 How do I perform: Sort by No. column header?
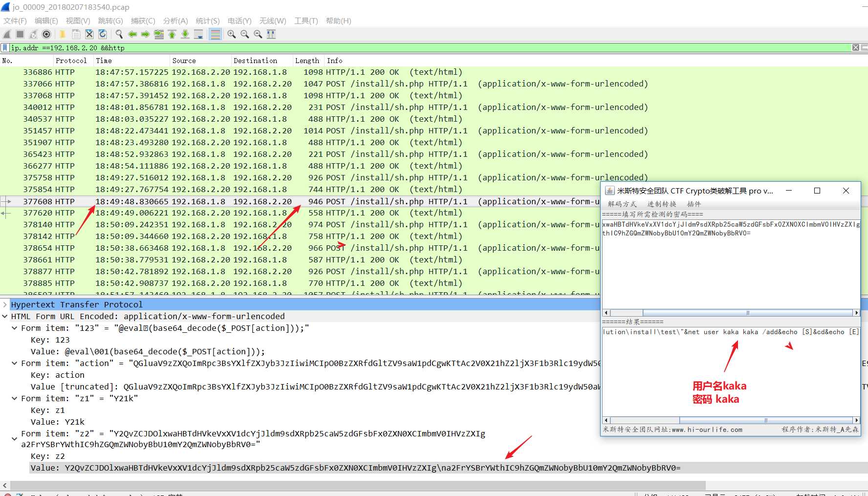pos(26,61)
